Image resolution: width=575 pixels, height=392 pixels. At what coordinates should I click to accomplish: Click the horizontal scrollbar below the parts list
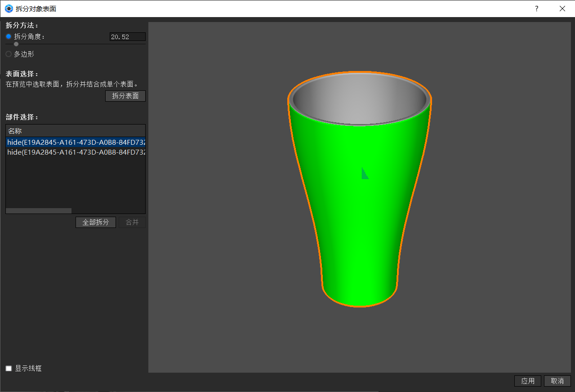coord(38,210)
